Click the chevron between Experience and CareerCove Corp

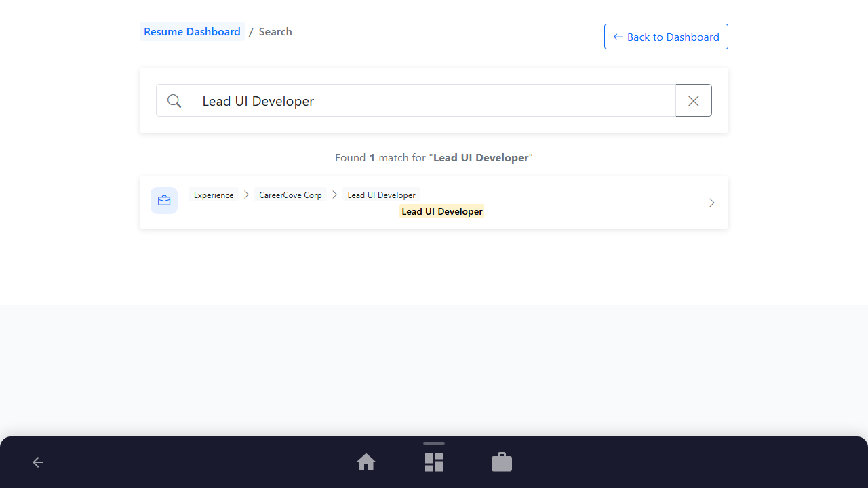pos(247,195)
